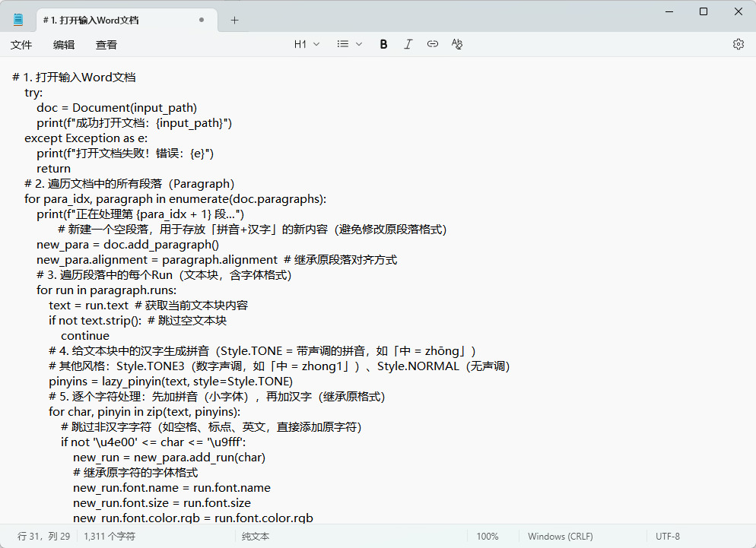This screenshot has width=756, height=548.
Task: Click the 'return' line
Action: click(x=53, y=168)
